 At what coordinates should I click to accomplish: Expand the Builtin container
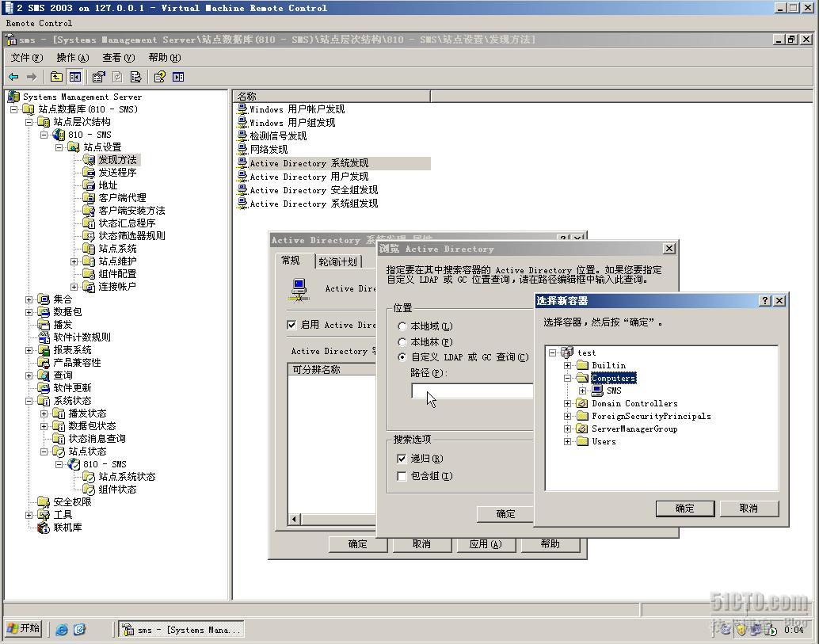click(568, 366)
